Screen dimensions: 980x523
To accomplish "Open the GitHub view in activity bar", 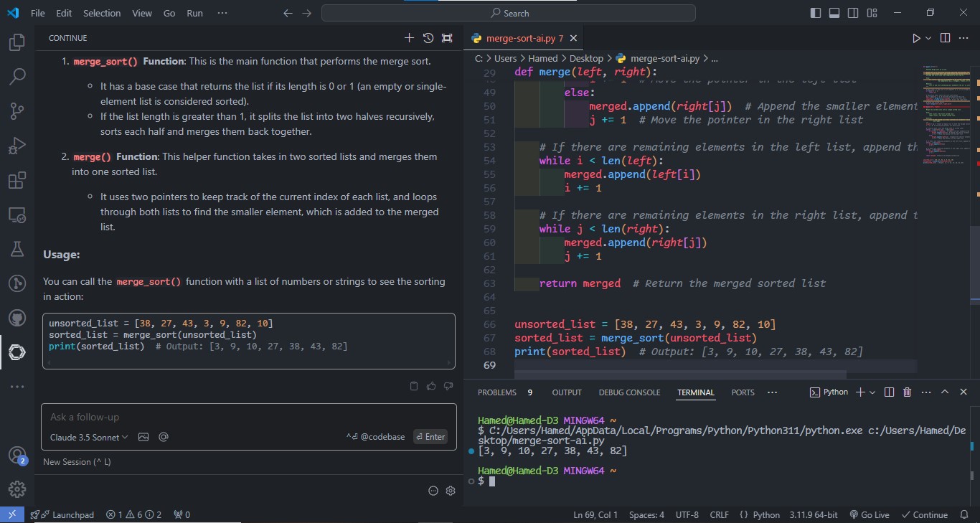I will [x=17, y=317].
